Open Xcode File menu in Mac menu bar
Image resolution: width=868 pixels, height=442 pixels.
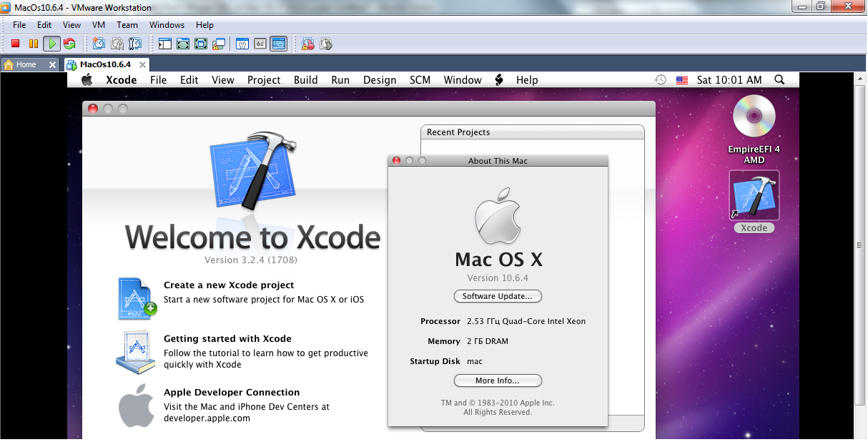pyautogui.click(x=158, y=80)
